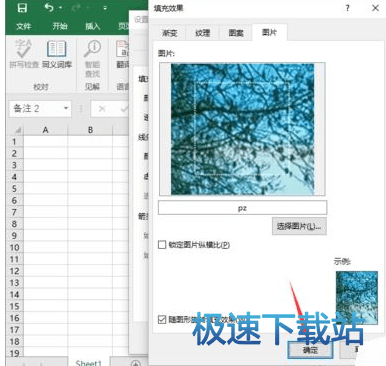Toggle 锁定图片纵横比(P) checkbox

pos(162,245)
